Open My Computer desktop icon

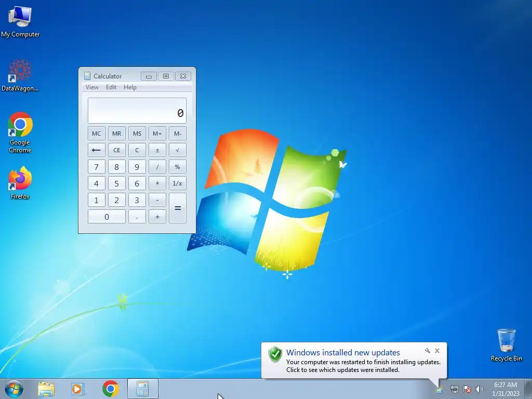point(20,21)
